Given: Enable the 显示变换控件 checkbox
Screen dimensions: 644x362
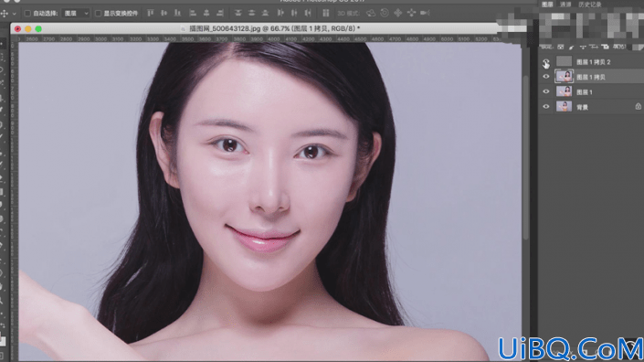Looking at the screenshot, I should tap(98, 14).
